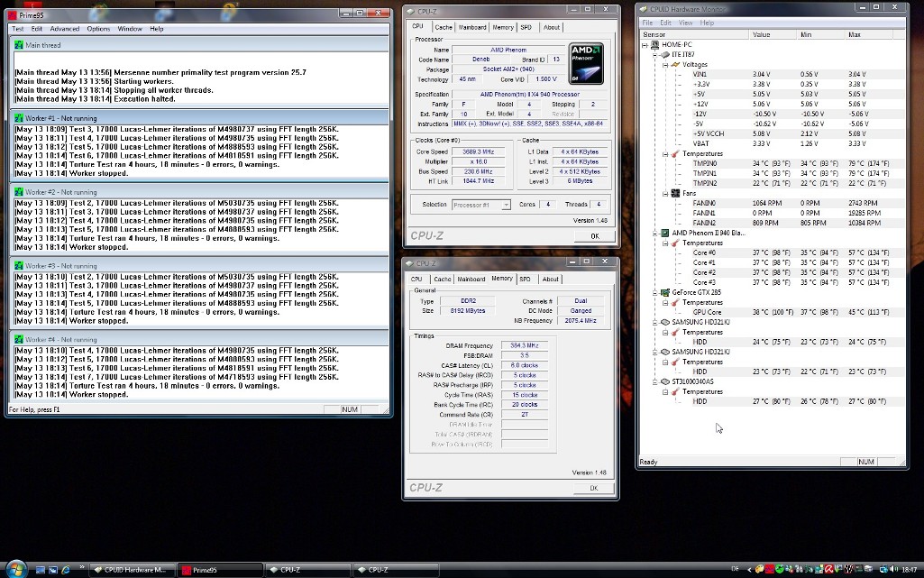Image resolution: width=924 pixels, height=578 pixels.
Task: Collapse the ITE IT87 tree node
Action: (x=655, y=55)
